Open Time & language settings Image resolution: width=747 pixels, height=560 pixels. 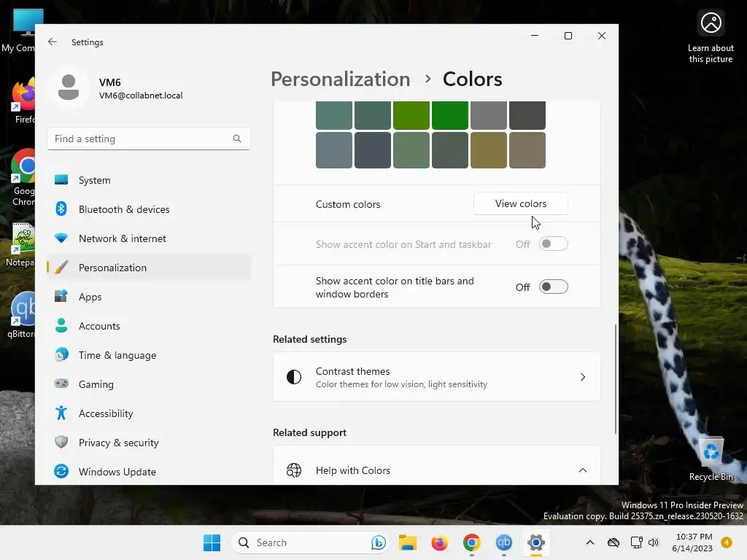(x=149, y=355)
